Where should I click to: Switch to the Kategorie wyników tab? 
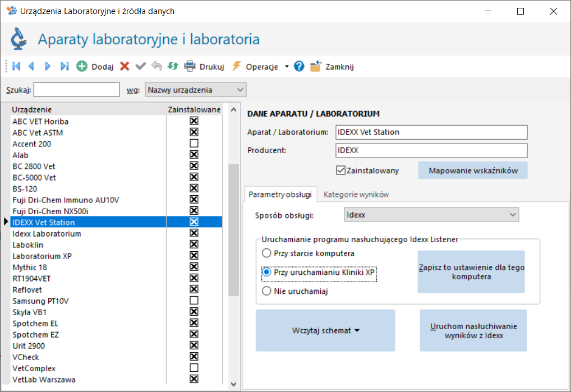click(356, 195)
